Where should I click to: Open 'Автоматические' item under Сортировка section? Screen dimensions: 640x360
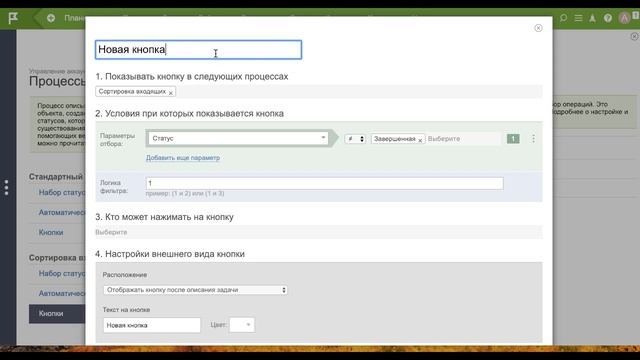(x=62, y=293)
